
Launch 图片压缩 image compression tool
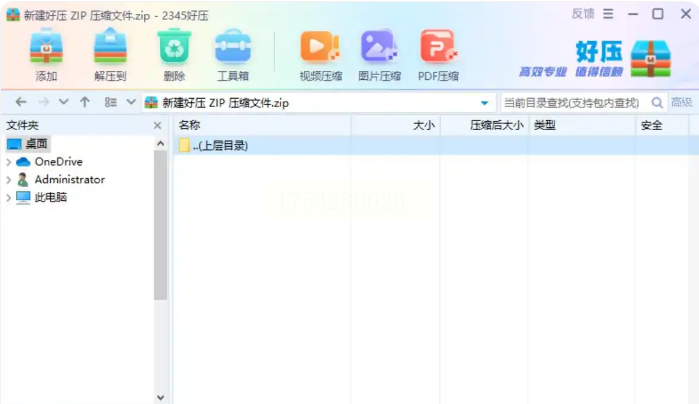click(379, 56)
